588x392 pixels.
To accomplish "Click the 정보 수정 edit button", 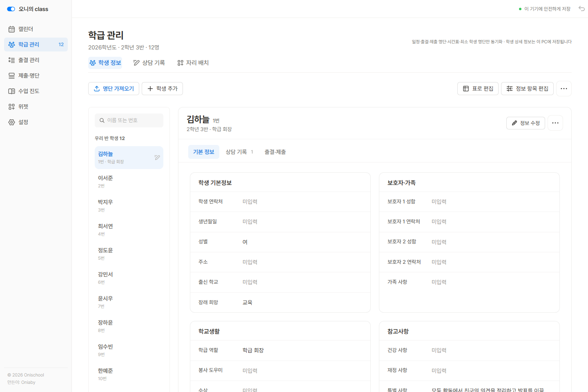I will click(x=526, y=123).
